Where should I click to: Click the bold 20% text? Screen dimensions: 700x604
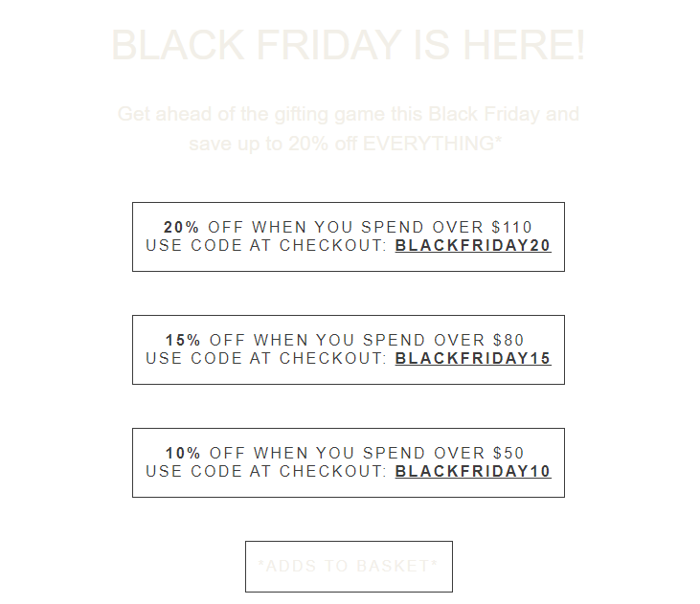[x=181, y=227]
